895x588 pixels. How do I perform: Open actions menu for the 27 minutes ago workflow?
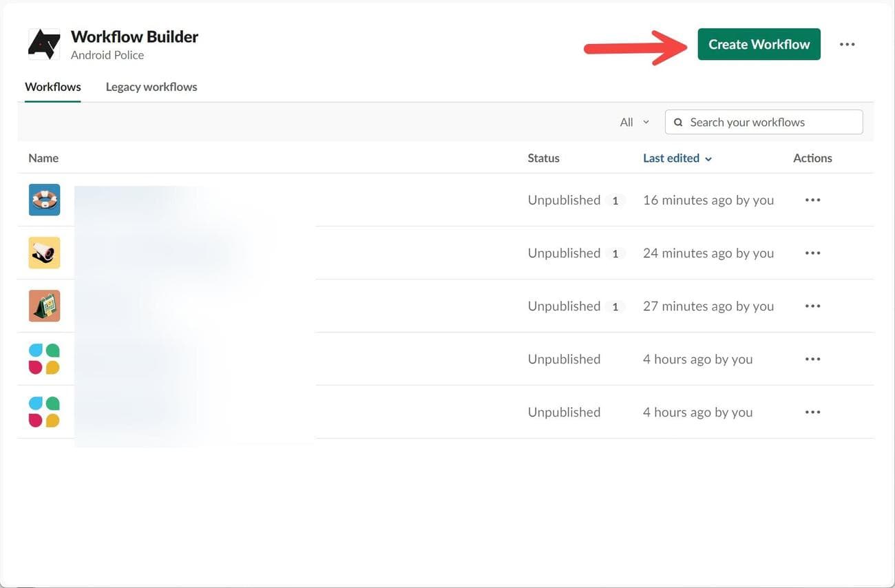[x=812, y=306]
